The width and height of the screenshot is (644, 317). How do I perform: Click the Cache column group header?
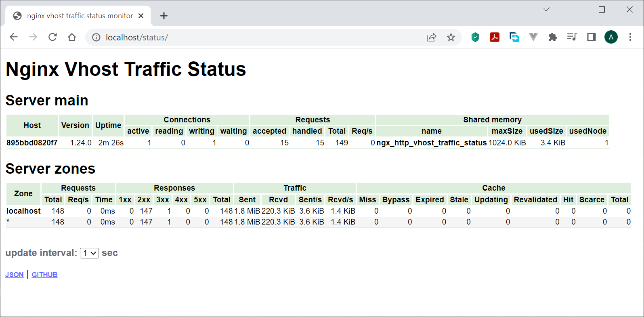pyautogui.click(x=494, y=188)
